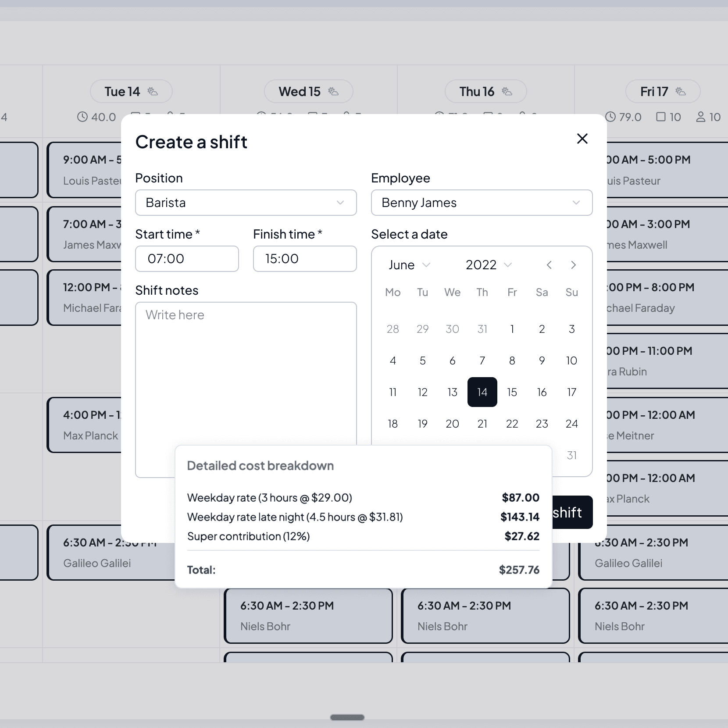Click the Finish time field 15:00
Viewport: 728px width, 728px height.
coord(305,259)
